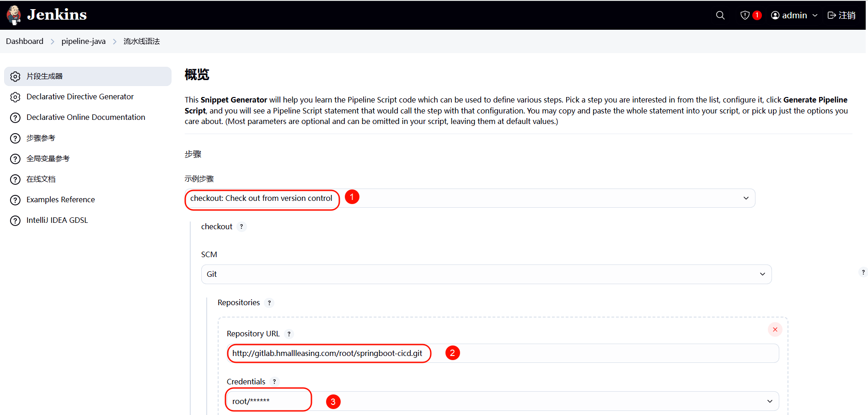Click the Jenkins logo icon
The width and height of the screenshot is (868, 415).
14,15
